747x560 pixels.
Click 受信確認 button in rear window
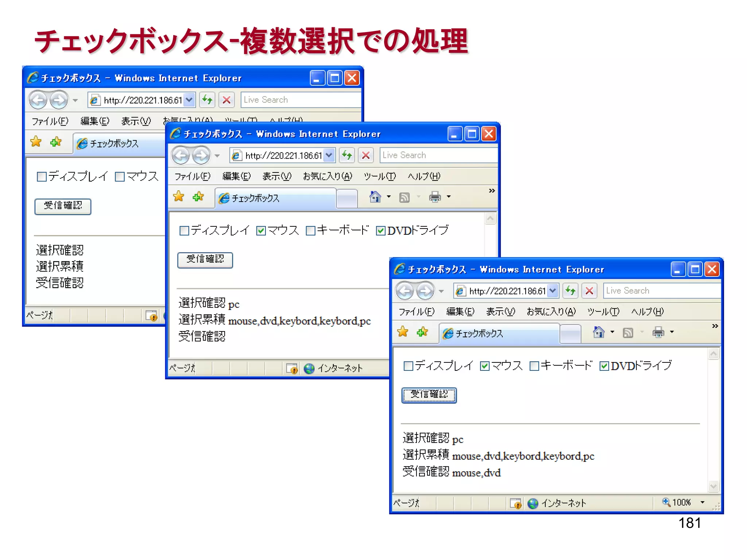click(63, 206)
